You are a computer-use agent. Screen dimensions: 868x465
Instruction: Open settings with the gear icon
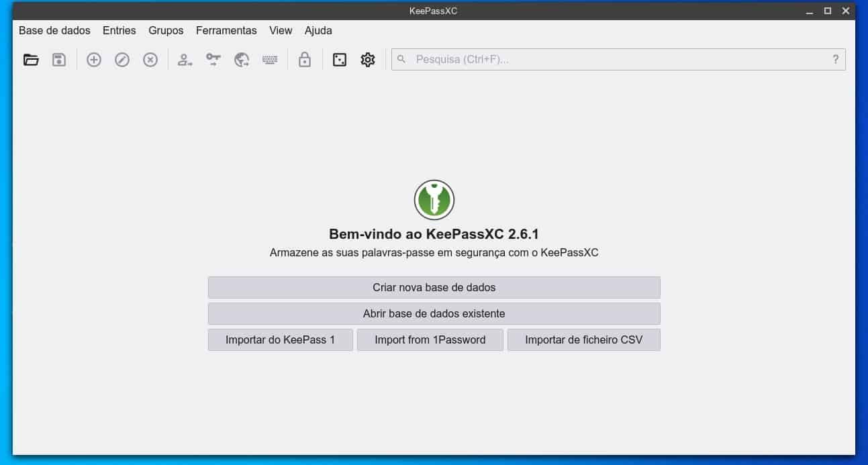tap(368, 60)
